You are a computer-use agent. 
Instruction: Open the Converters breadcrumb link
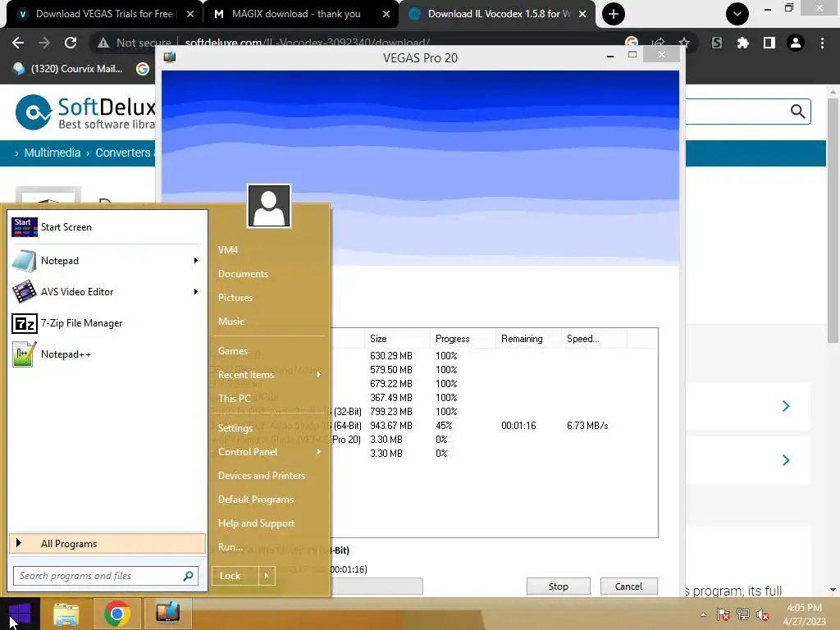point(123,153)
